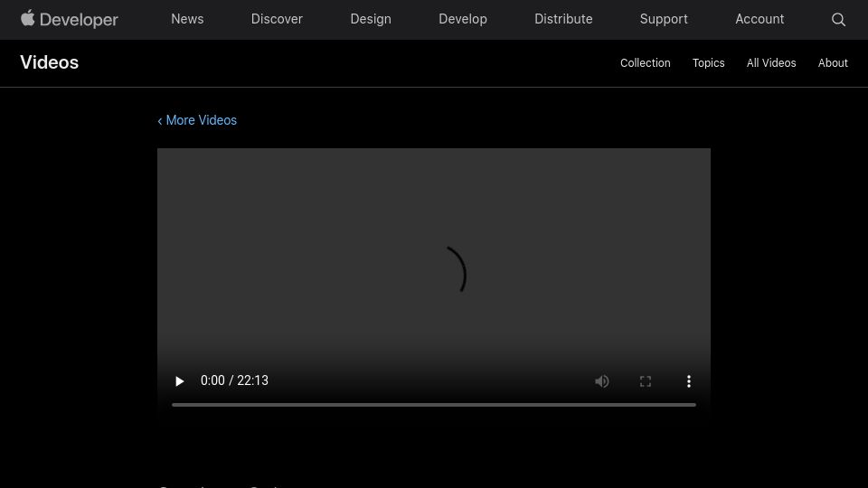This screenshot has width=868, height=488.
Task: Open the Topics section link
Action: pyautogui.click(x=708, y=63)
